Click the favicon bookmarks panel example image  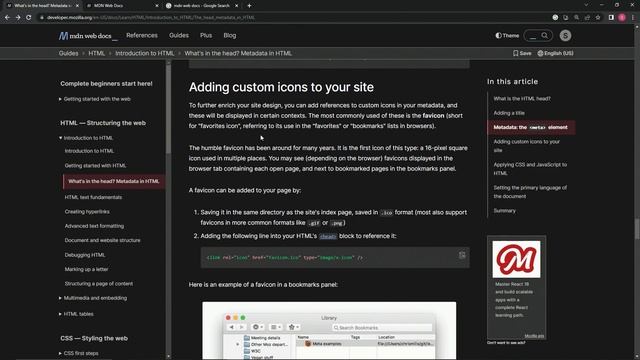pos(329,331)
